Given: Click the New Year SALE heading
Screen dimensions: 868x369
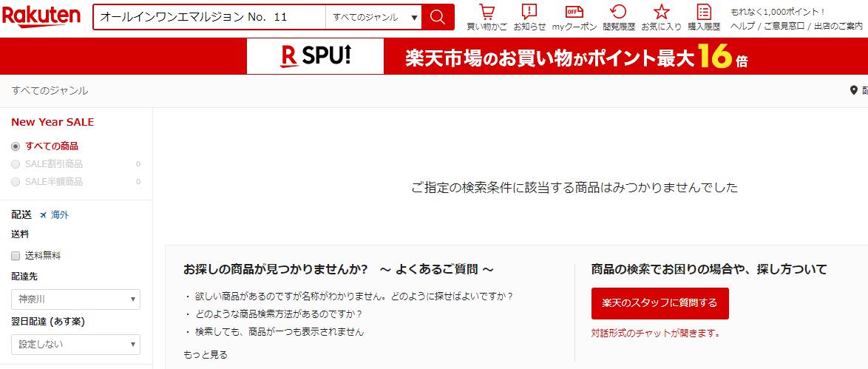Looking at the screenshot, I should 52,123.
